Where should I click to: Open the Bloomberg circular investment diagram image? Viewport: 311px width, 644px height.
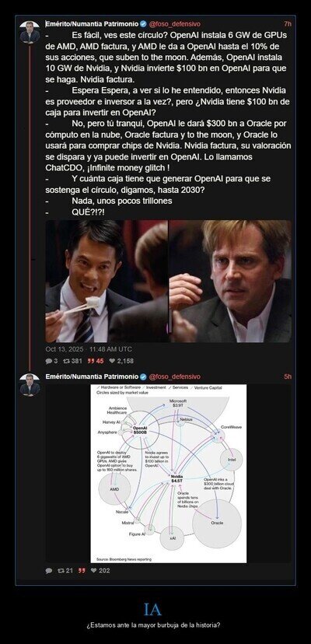tap(169, 474)
